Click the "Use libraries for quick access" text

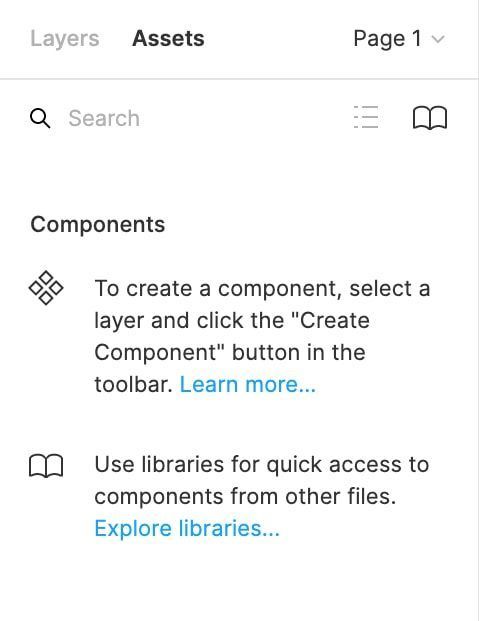point(261,464)
